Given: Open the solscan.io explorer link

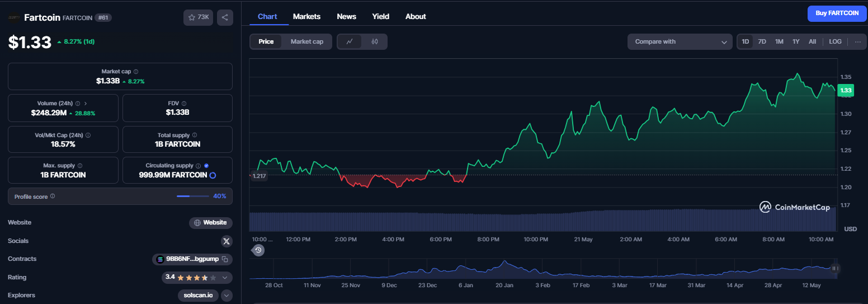Looking at the screenshot, I should click(x=198, y=296).
